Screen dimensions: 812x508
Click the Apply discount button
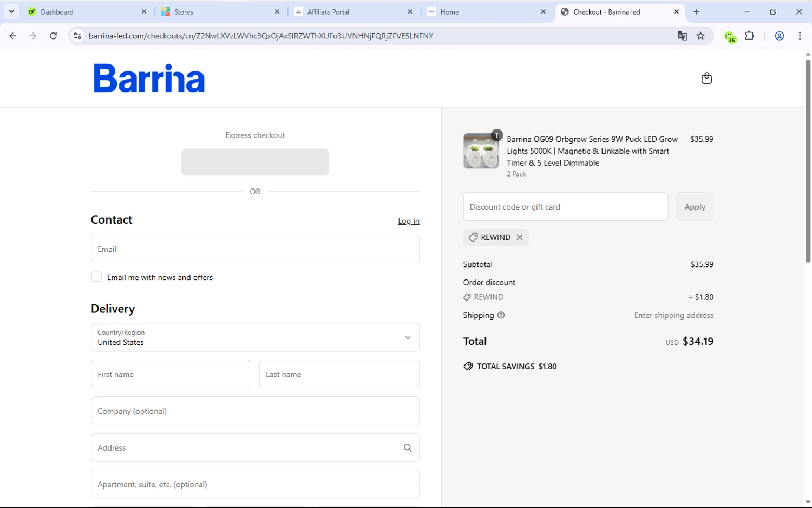tap(695, 206)
